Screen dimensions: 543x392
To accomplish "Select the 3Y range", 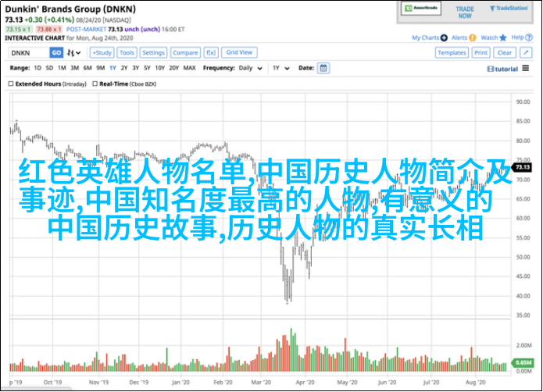I will point(135,68).
